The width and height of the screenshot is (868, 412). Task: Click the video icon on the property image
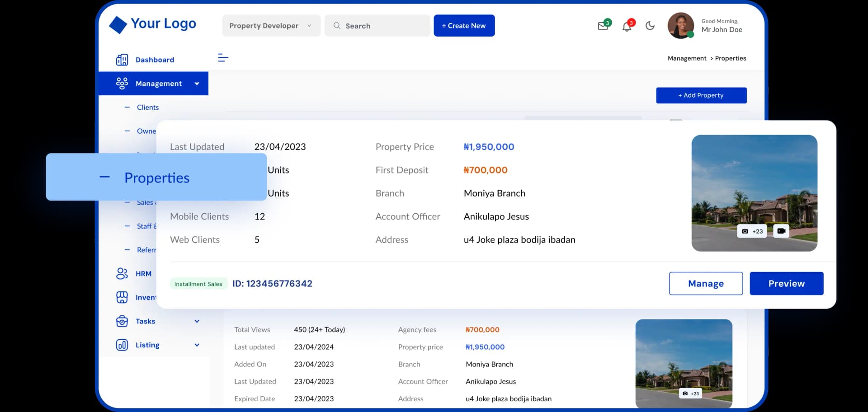[x=781, y=231]
